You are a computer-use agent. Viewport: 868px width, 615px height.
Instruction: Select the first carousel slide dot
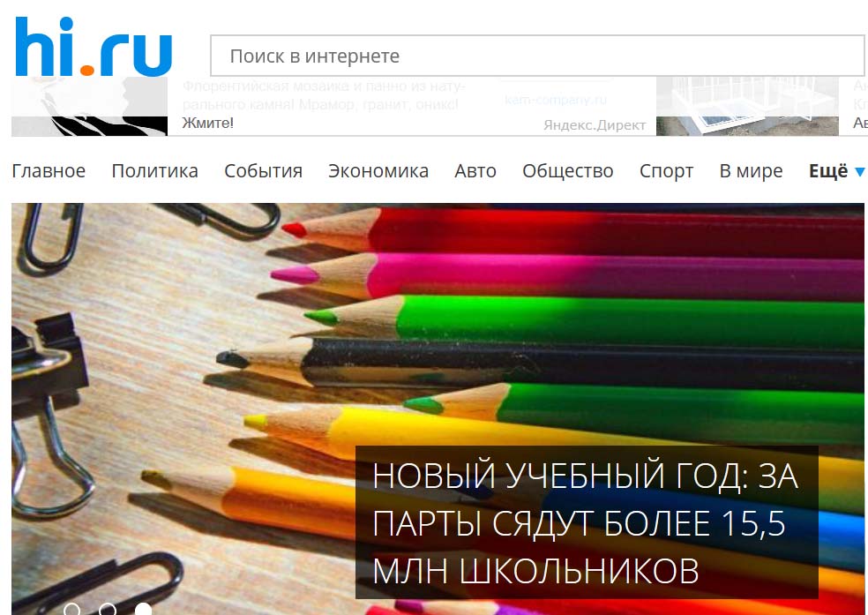[x=72, y=609]
